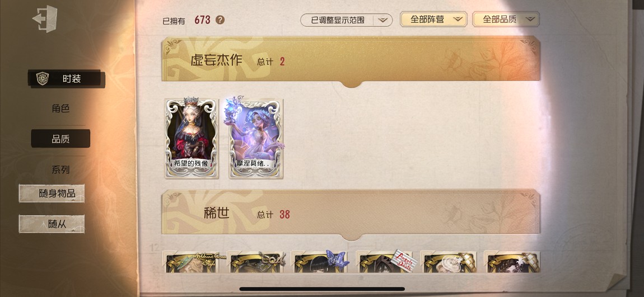Select first 稀世 costume with green feather
644x297 pixels.
tap(192, 262)
